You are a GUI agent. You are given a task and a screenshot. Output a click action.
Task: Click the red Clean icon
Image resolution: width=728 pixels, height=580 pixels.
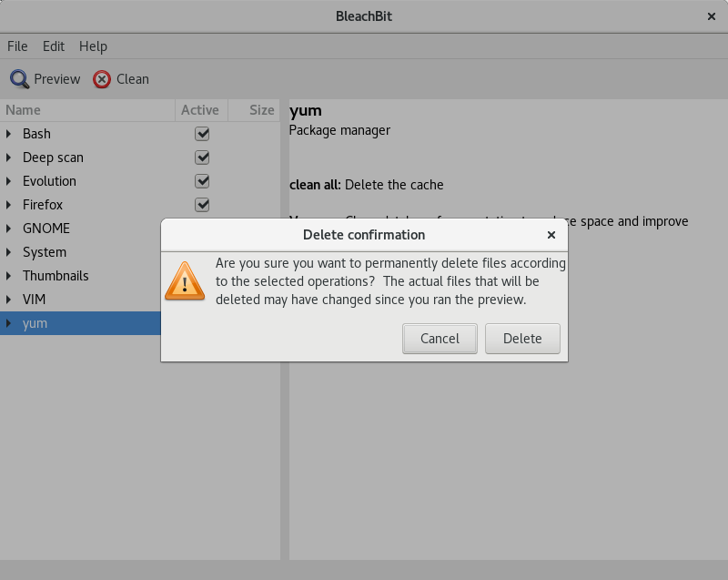(x=102, y=79)
